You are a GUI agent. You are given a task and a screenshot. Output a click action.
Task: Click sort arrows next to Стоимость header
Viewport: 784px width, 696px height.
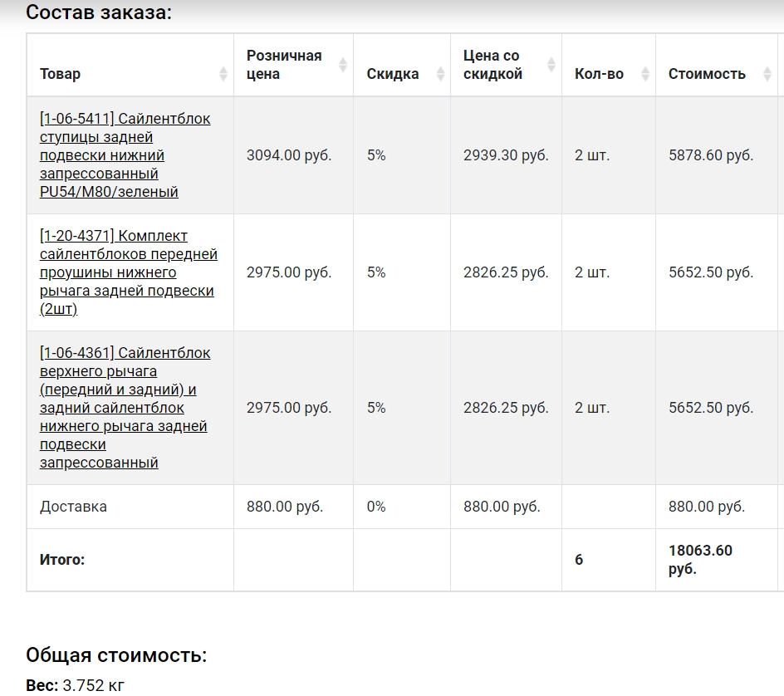click(x=767, y=74)
